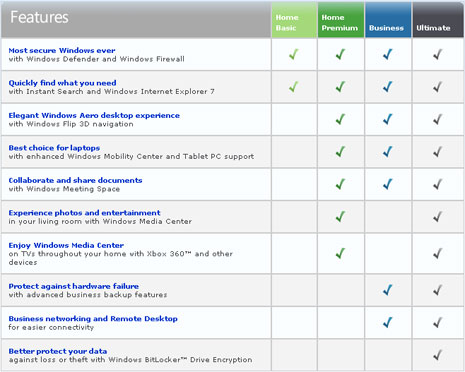Click Home Basic checkmark for Quickly find row

(294, 87)
